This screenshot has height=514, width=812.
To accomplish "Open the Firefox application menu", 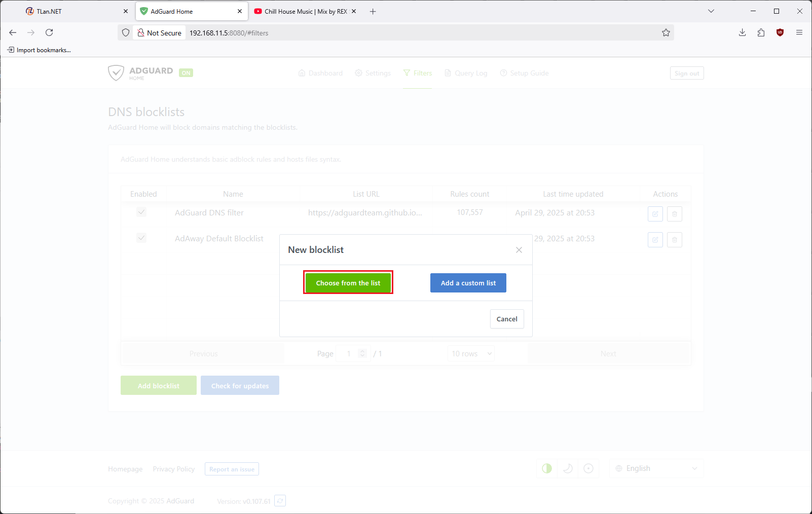I will (x=799, y=32).
